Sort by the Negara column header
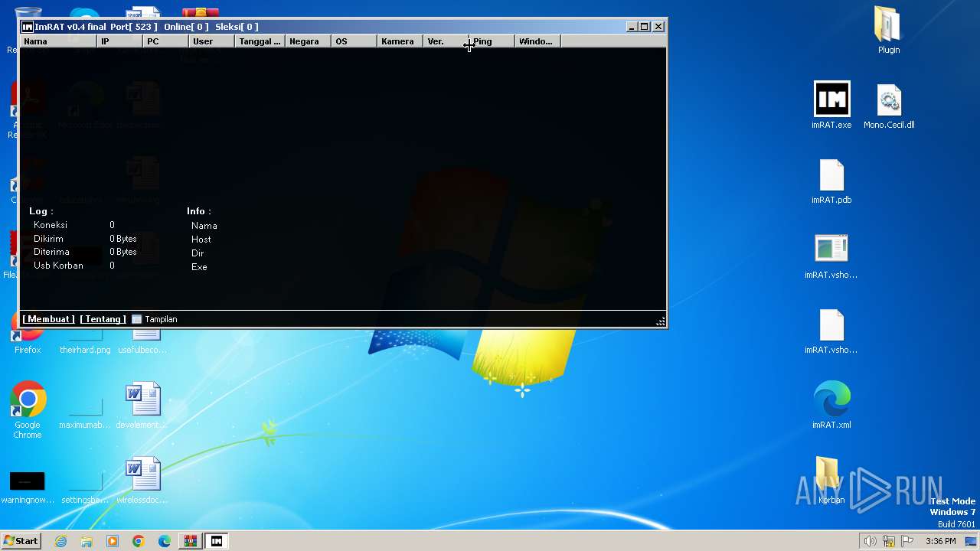 pyautogui.click(x=309, y=41)
